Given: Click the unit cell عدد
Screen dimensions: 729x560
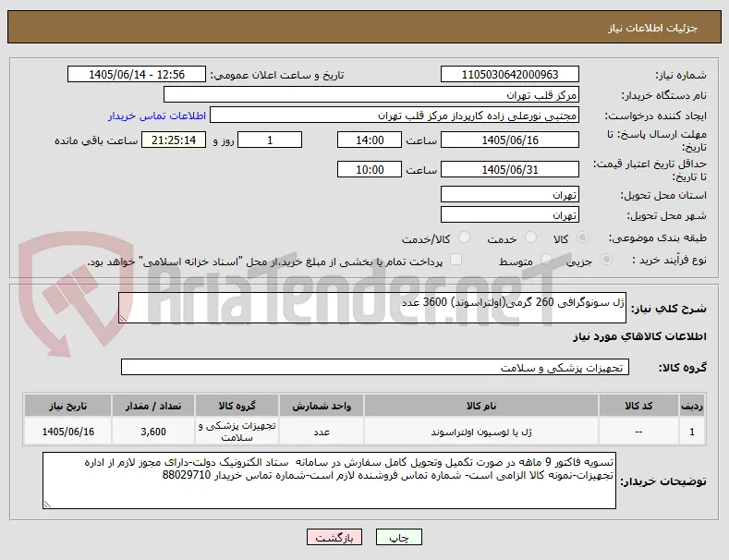Looking at the screenshot, I should point(322,432).
